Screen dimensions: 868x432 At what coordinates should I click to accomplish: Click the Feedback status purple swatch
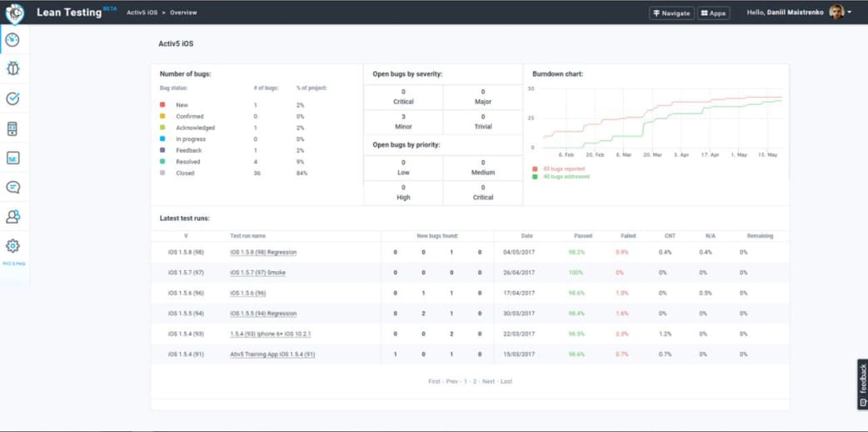[162, 150]
